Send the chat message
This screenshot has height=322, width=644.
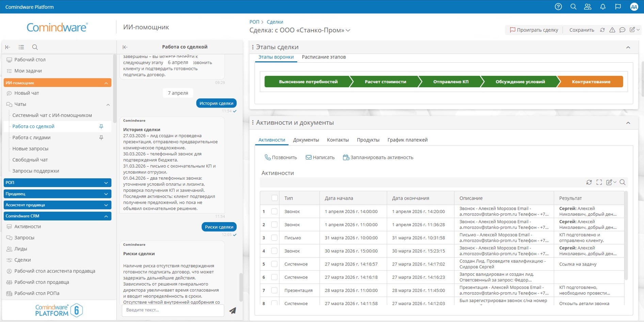232,310
